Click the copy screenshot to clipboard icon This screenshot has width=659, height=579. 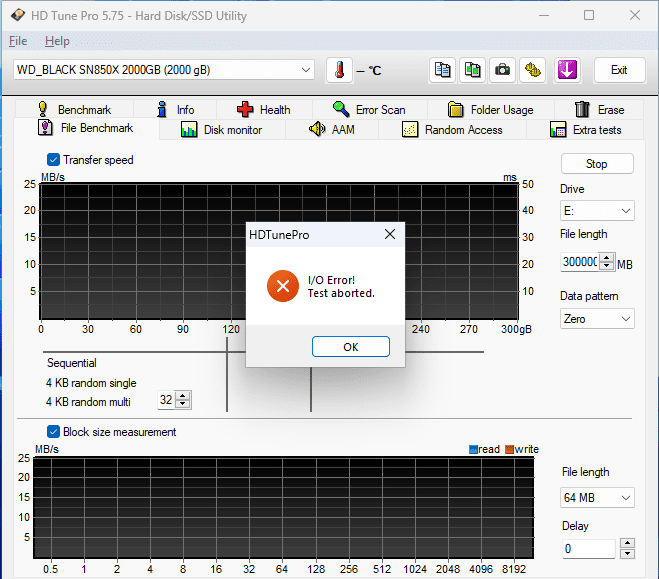[472, 70]
